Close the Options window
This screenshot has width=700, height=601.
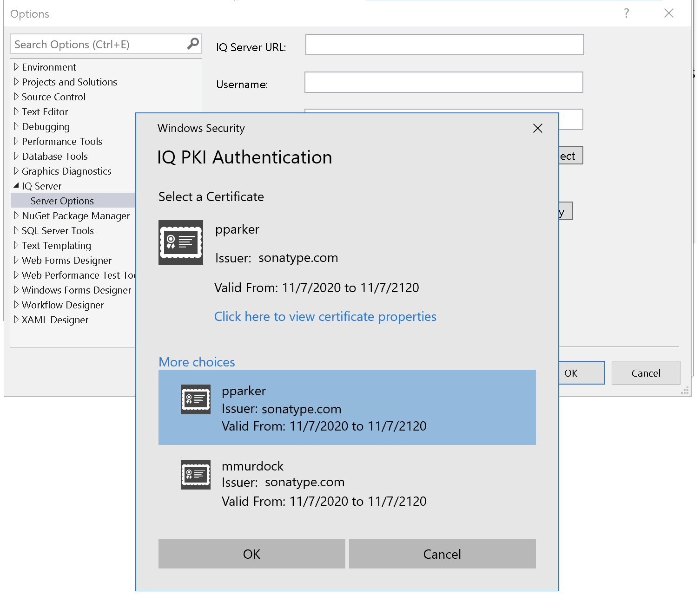pyautogui.click(x=669, y=13)
